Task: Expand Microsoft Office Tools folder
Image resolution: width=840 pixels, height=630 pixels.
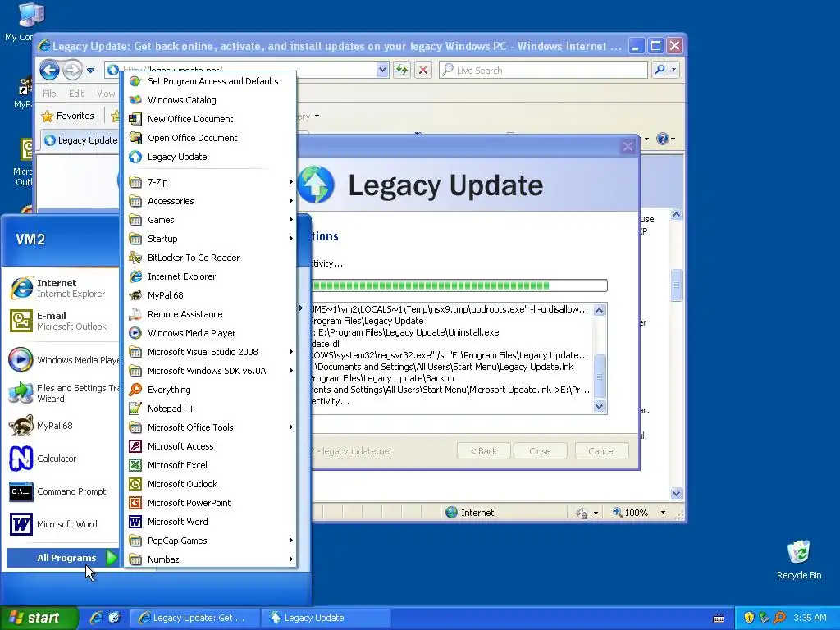Action: tap(210, 427)
